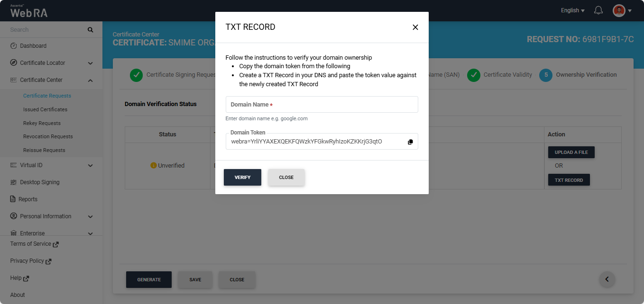Click the Status column header
644x304 pixels.
[x=167, y=134]
